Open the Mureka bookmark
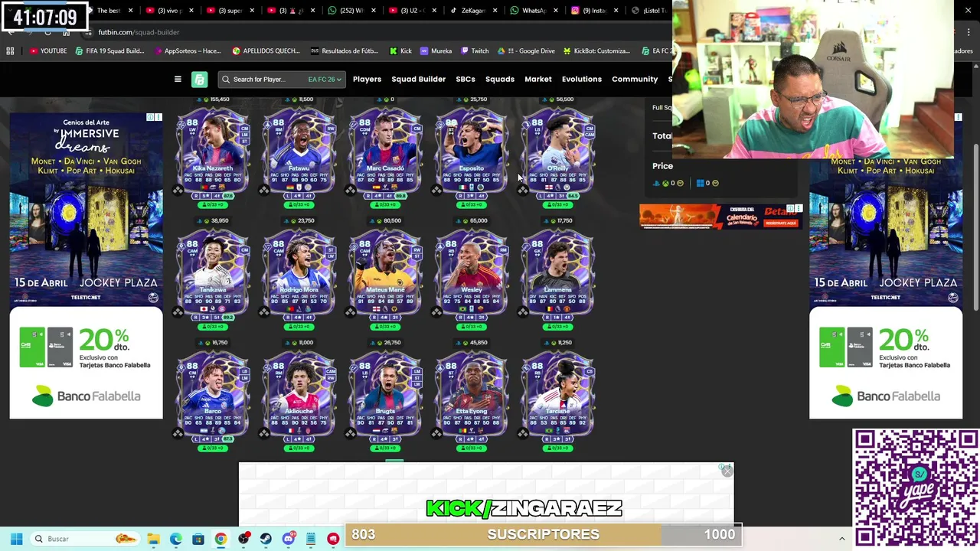This screenshot has width=980, height=551. coord(436,51)
